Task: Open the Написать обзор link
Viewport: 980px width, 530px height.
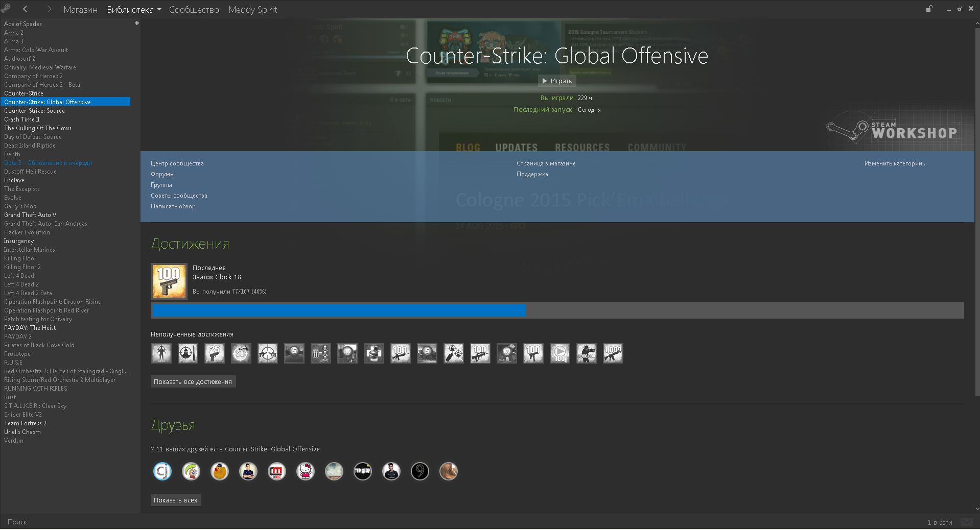Action: pyautogui.click(x=173, y=206)
